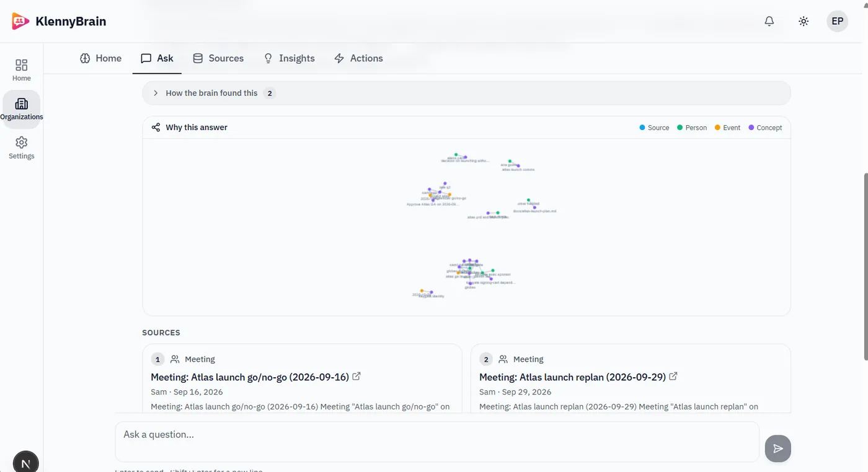Switch to the Sources tab
This screenshot has height=472, width=868.
(218, 58)
